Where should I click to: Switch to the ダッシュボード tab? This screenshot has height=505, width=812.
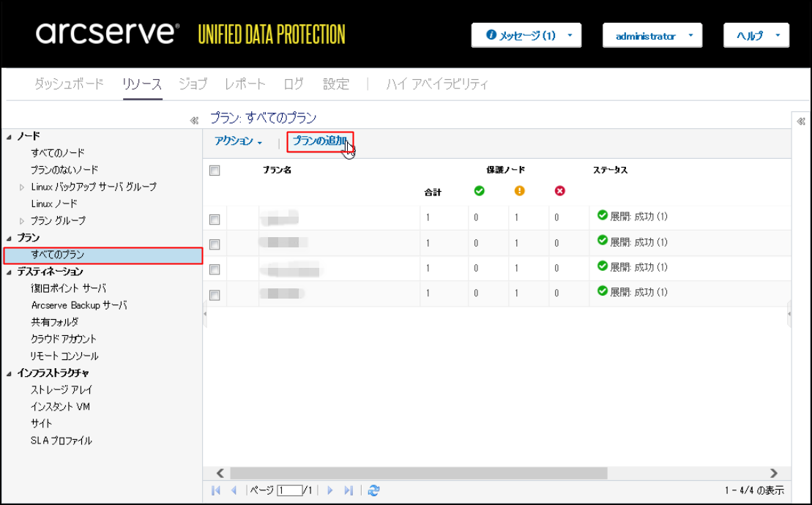(69, 84)
